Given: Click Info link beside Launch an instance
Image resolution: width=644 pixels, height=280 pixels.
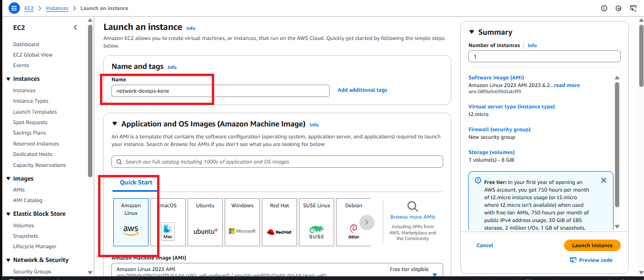Looking at the screenshot, I should point(191,28).
